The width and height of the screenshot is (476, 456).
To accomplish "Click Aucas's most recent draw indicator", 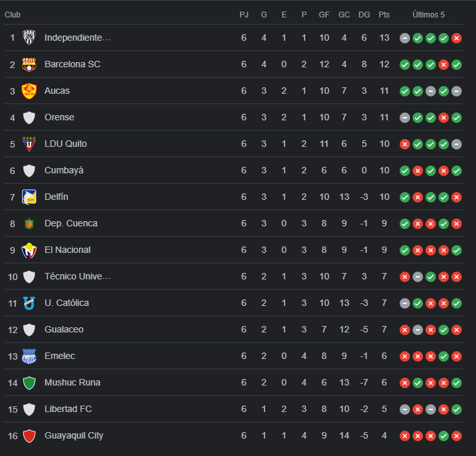I will pos(457,91).
